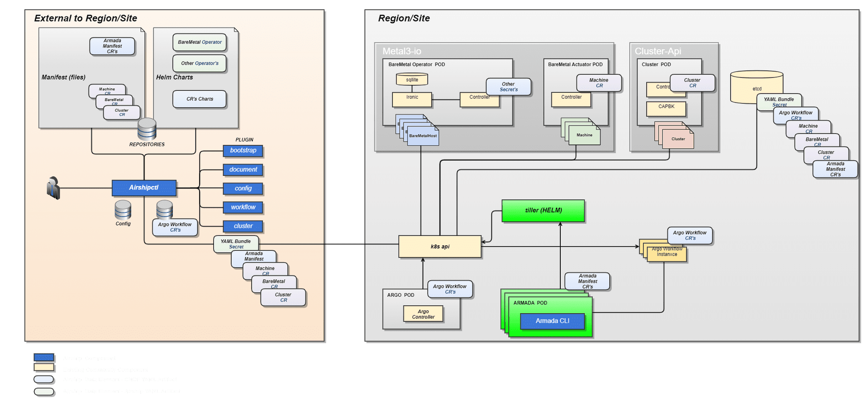Image resolution: width=868 pixels, height=403 pixels.
Task: Click the 'Region/Site' title
Action: tap(404, 18)
